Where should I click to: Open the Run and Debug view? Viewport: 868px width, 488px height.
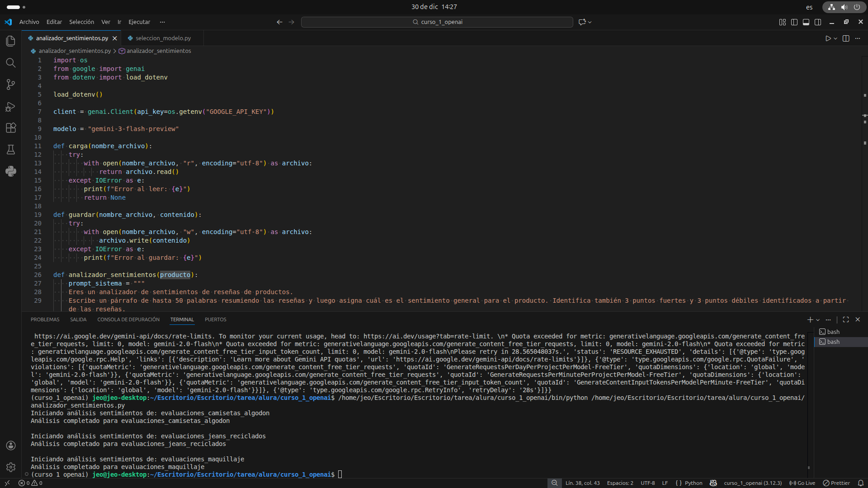[11, 107]
